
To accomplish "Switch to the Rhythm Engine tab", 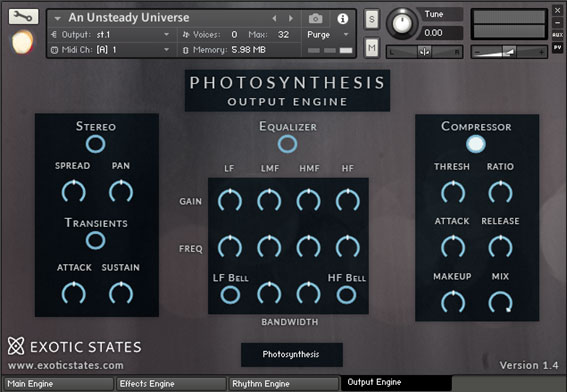I will (x=284, y=384).
